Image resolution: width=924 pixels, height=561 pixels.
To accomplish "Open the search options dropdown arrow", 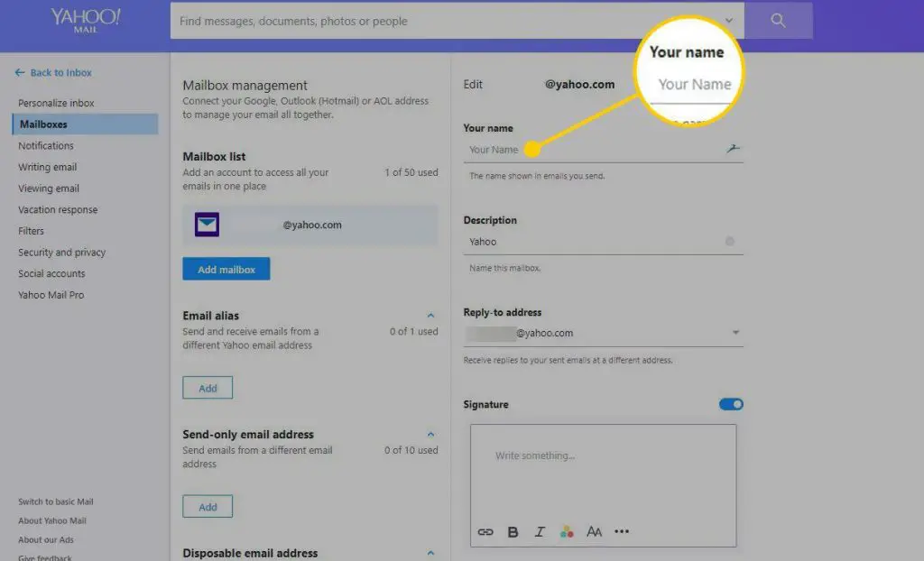I will (x=729, y=21).
